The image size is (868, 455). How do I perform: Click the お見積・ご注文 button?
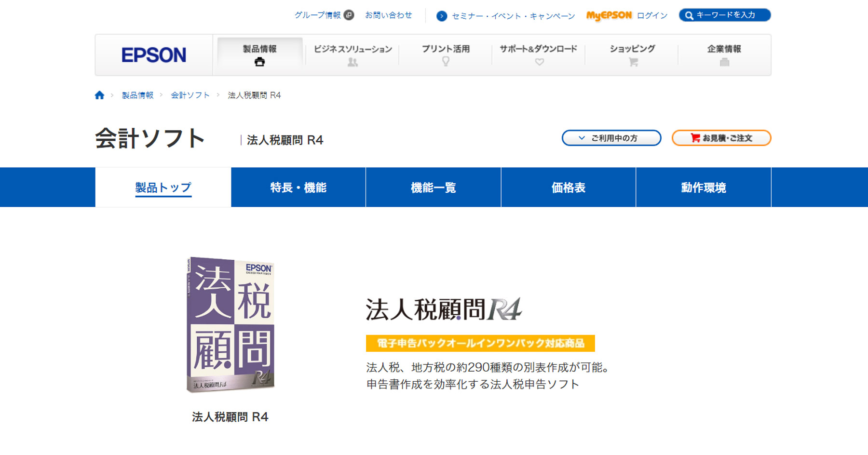pos(721,138)
